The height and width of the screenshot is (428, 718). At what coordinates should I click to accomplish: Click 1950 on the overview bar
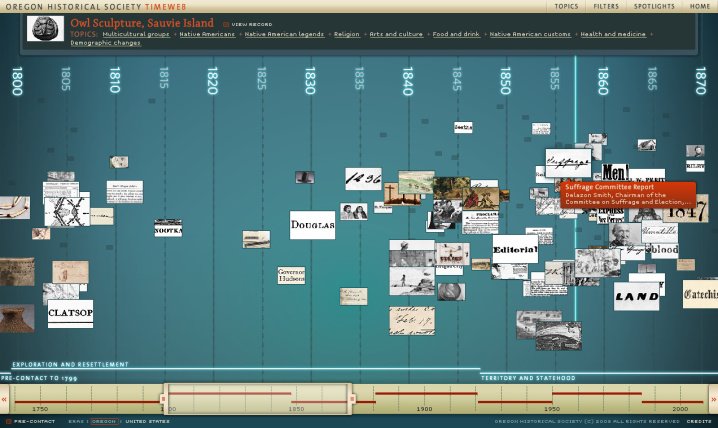[x=552, y=409]
